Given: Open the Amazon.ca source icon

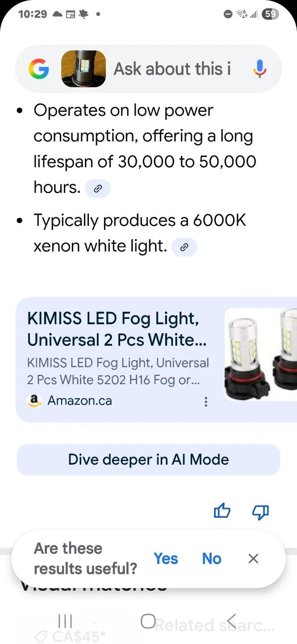Looking at the screenshot, I should (x=35, y=401).
